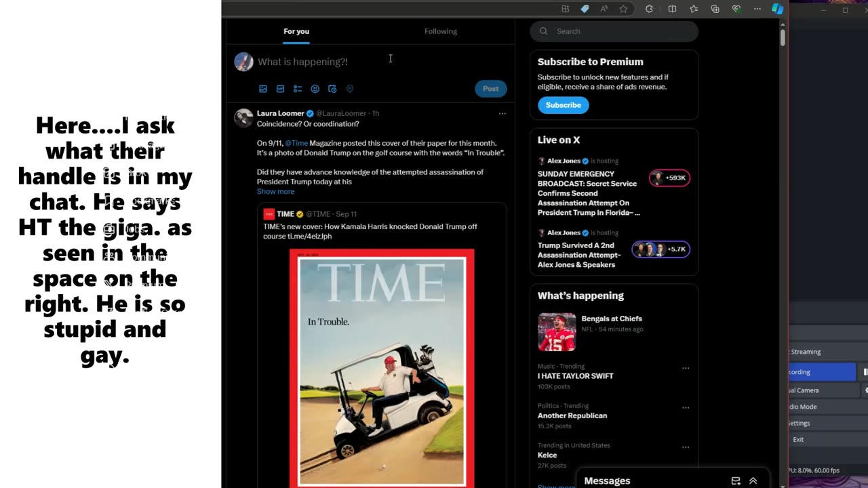Toggle browser Split screen icon

[672, 9]
